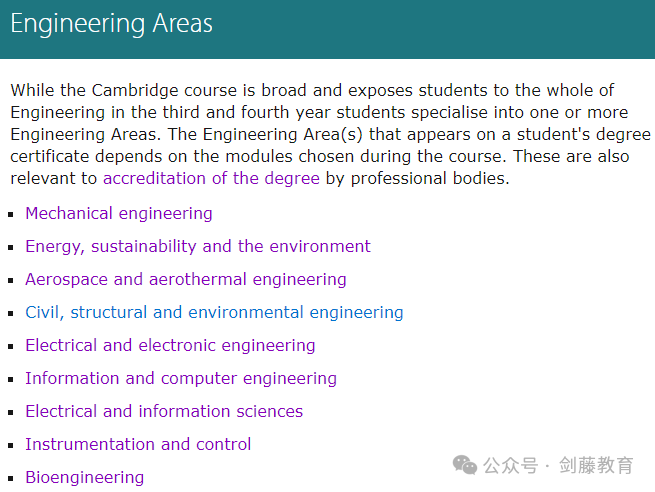The image size is (655, 492).
Task: Click bullet marker beside Bioengineering
Action: pyautogui.click(x=11, y=479)
